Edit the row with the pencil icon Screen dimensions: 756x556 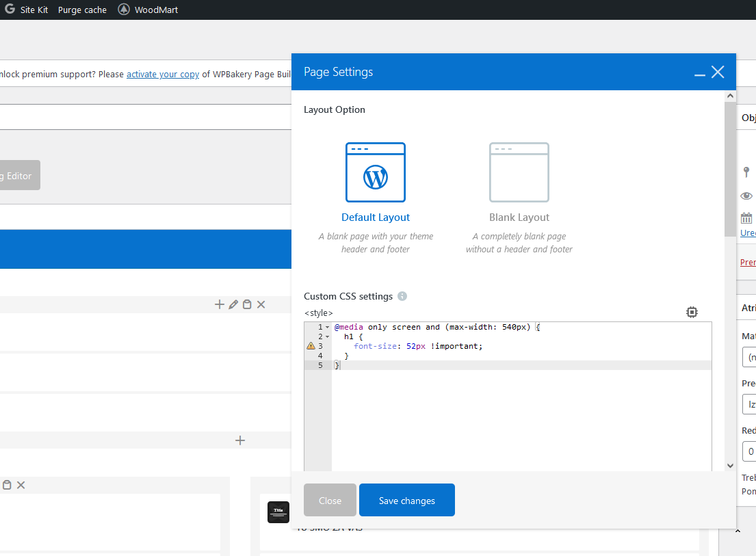(x=233, y=304)
